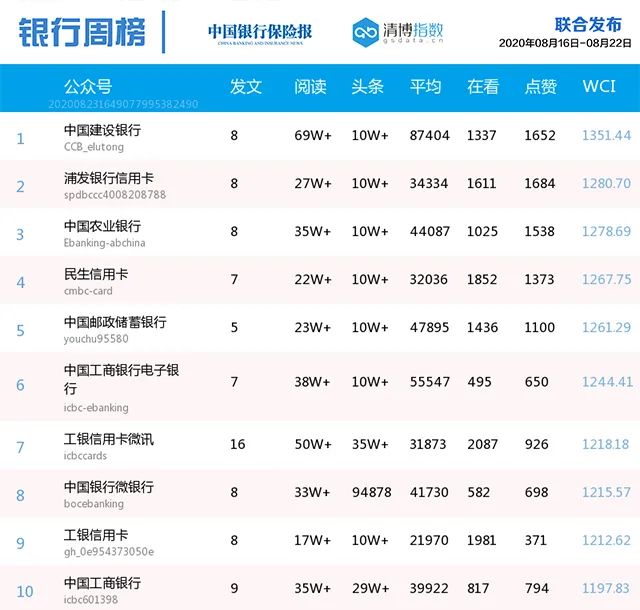Viewport: 640px width, 610px height.
Task: Click the 在看 value 1981
Action: (x=482, y=540)
